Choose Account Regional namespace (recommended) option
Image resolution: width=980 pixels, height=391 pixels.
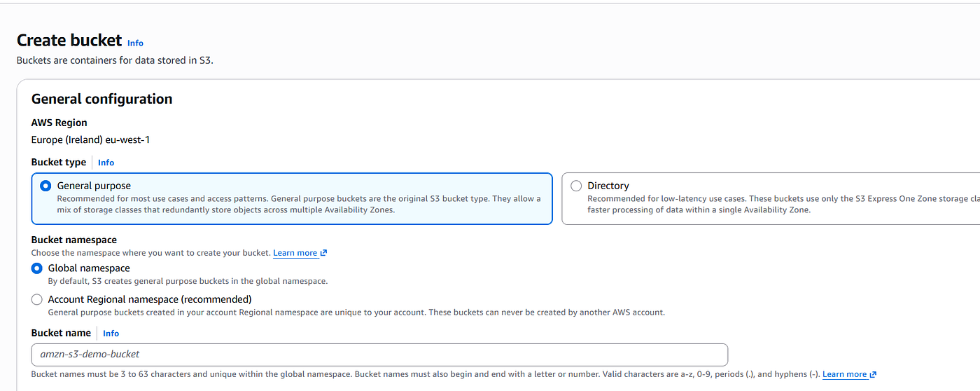coord(37,299)
